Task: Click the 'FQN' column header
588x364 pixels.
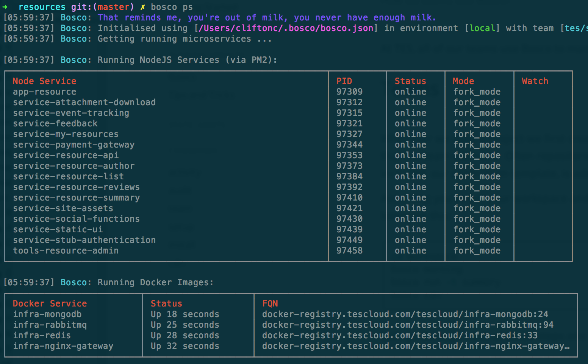Action: [x=270, y=304]
